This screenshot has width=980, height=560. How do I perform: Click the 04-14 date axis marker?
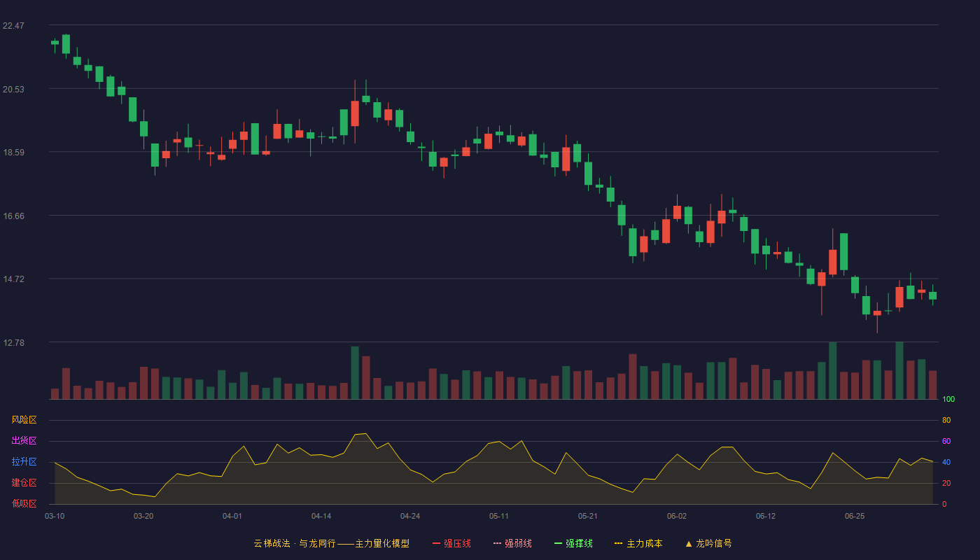[321, 516]
